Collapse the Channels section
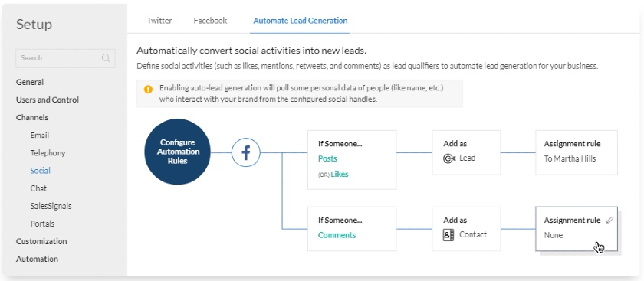The width and height of the screenshot is (644, 281). pyautogui.click(x=32, y=117)
